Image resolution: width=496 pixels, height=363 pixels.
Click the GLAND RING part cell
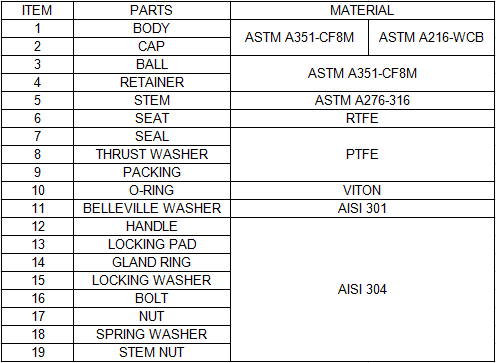click(152, 262)
